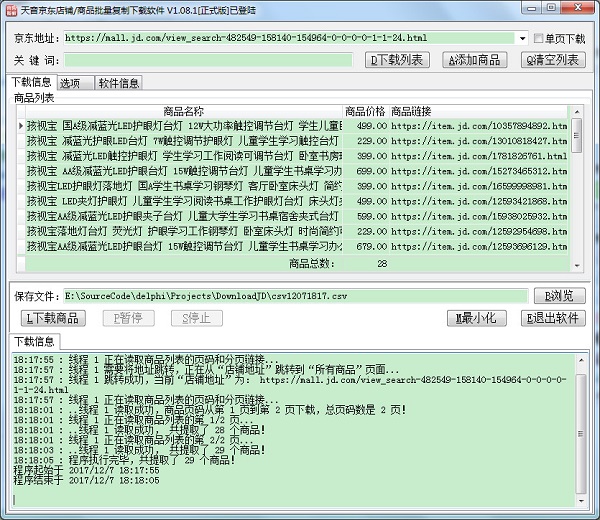Viewport: 600px width, 520px height.
Task: Click the log area scroll-up arrow
Action: (x=581, y=360)
